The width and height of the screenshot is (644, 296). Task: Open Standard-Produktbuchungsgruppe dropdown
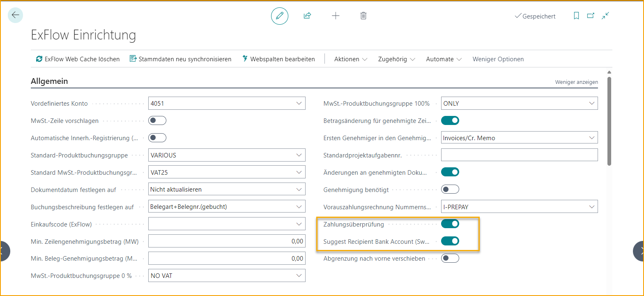[299, 155]
